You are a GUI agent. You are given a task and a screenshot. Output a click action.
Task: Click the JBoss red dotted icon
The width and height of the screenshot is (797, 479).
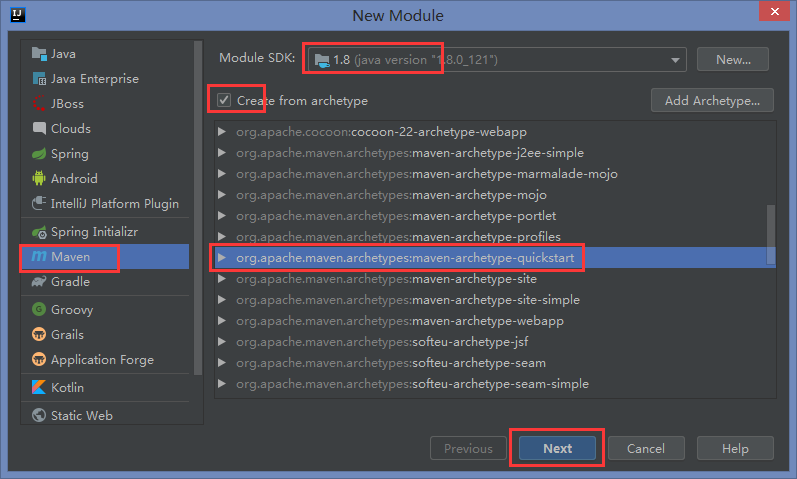(x=39, y=103)
